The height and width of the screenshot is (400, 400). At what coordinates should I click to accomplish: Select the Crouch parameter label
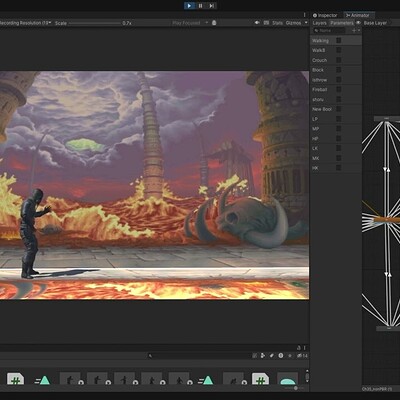319,60
